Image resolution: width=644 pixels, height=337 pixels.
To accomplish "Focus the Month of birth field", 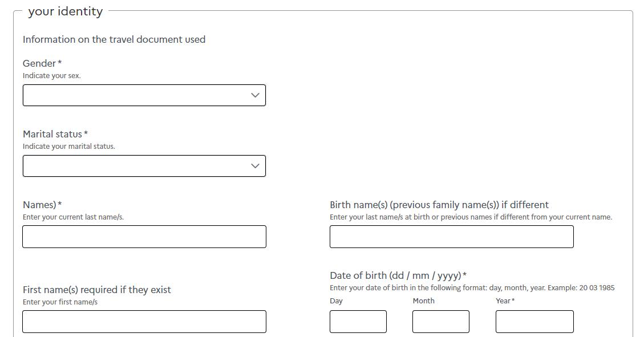I will point(440,322).
